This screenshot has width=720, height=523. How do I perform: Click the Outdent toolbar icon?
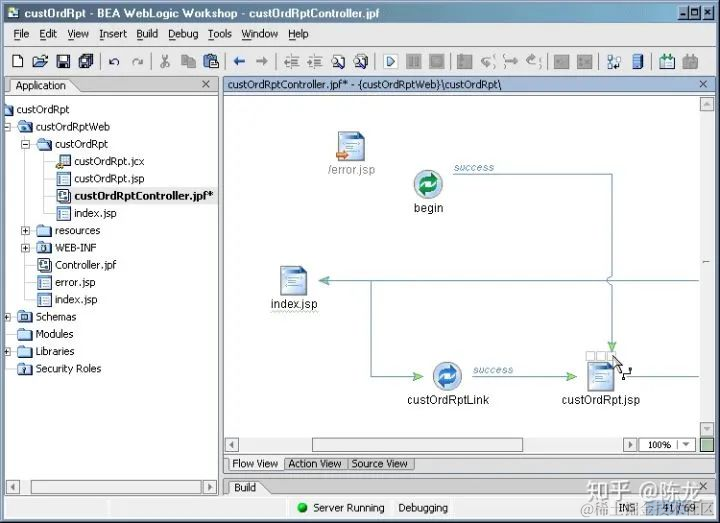pyautogui.click(x=291, y=61)
